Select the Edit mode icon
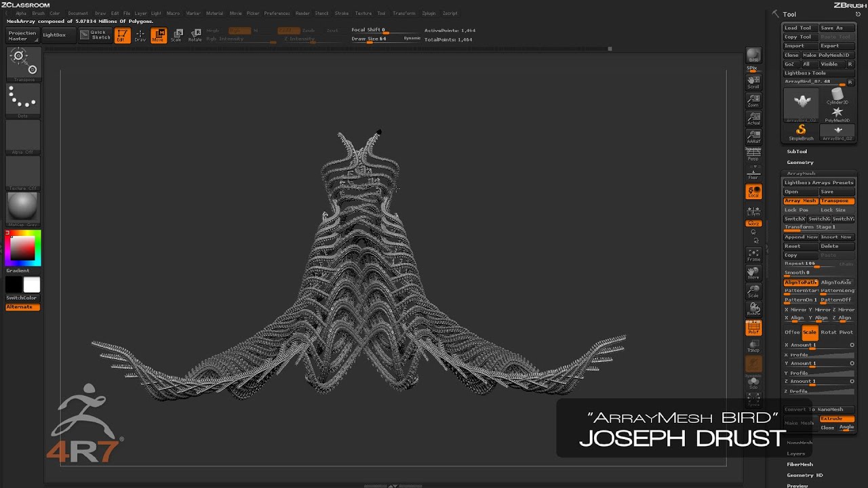This screenshot has width=868, height=488. tap(122, 35)
